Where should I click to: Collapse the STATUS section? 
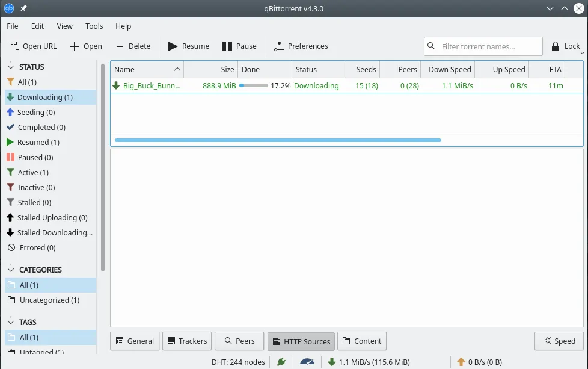pos(11,67)
